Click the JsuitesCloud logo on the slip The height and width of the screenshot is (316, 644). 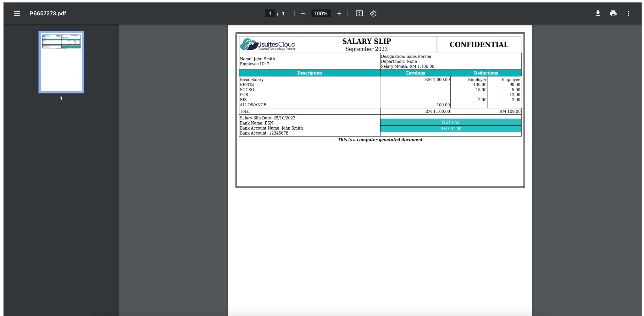(x=268, y=45)
